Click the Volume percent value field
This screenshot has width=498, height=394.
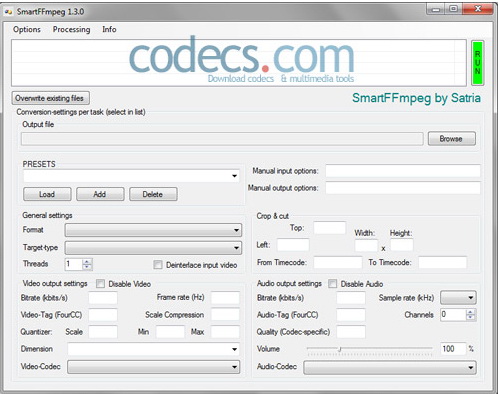point(453,349)
